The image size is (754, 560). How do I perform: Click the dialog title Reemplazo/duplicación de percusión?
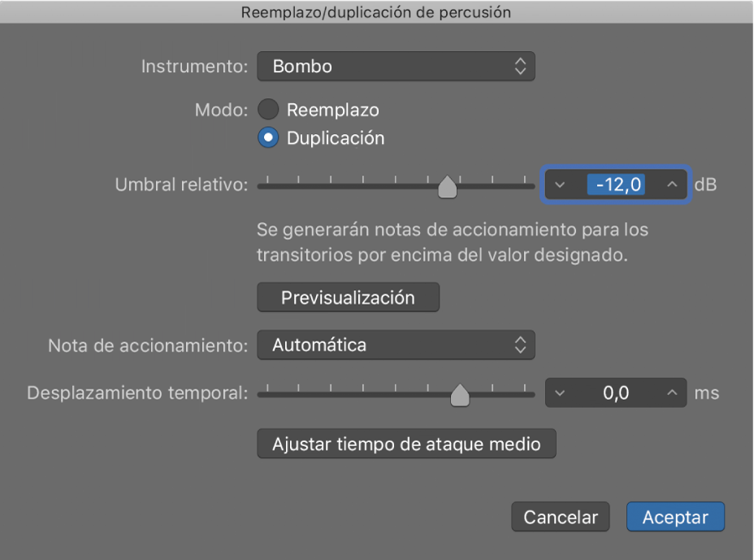[375, 12]
